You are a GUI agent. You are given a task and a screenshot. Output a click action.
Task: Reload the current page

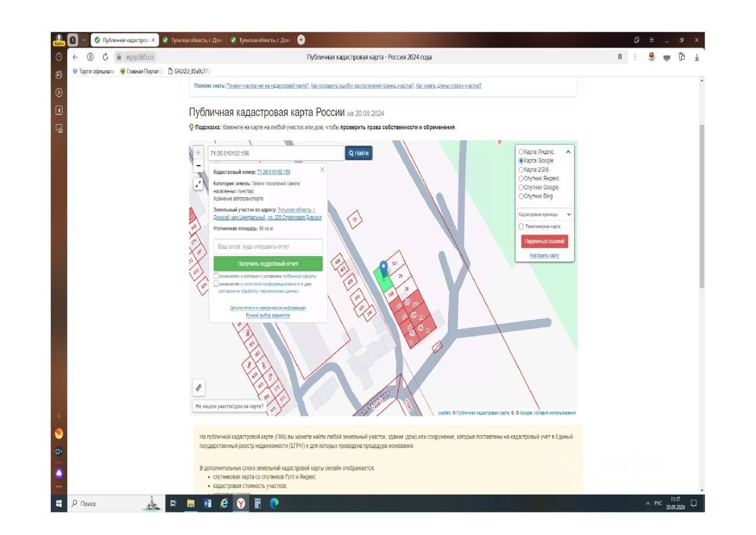105,57
